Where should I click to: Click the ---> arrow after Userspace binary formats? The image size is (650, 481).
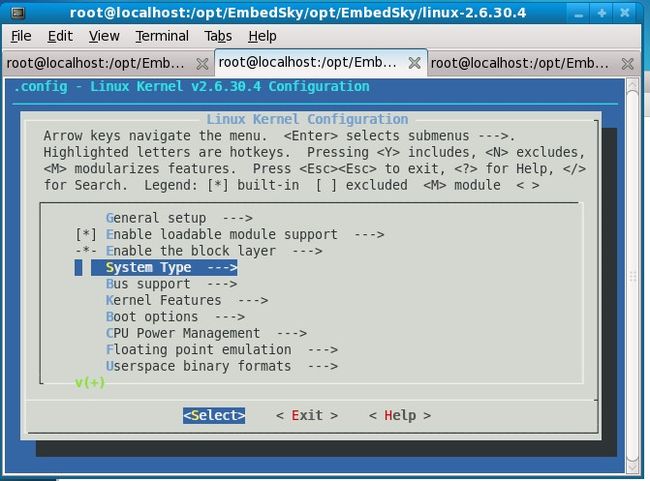click(323, 367)
